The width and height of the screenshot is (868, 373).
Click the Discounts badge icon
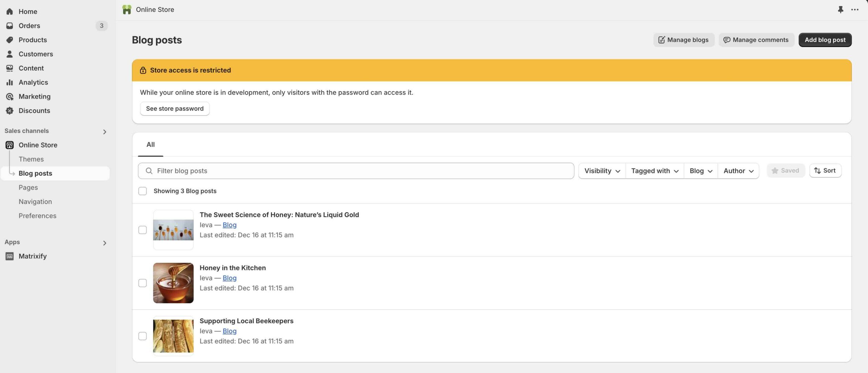[9, 111]
